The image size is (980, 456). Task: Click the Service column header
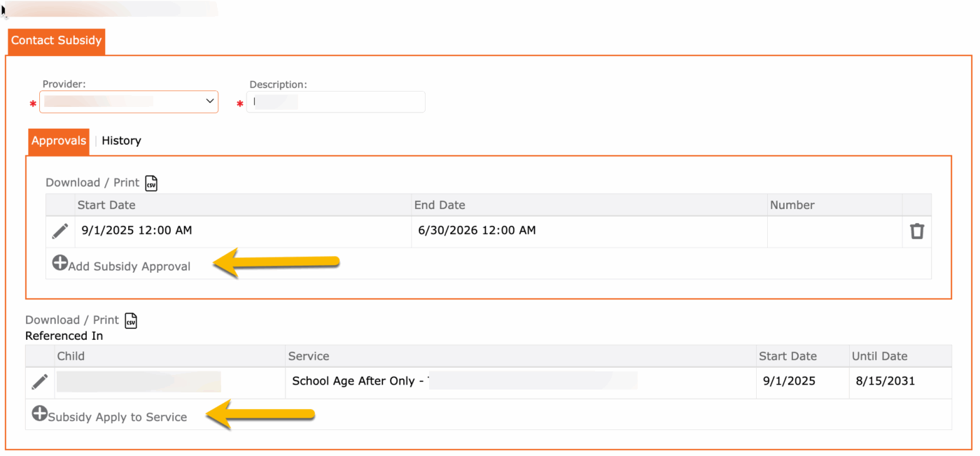(308, 356)
